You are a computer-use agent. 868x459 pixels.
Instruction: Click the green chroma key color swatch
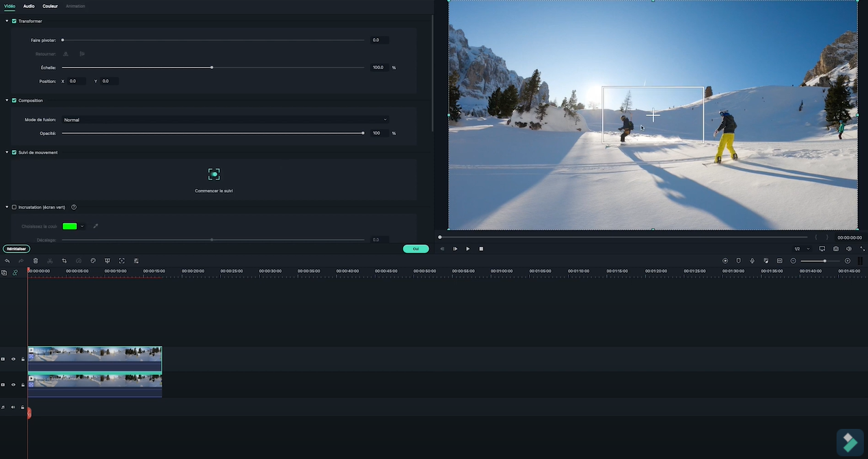pyautogui.click(x=70, y=226)
